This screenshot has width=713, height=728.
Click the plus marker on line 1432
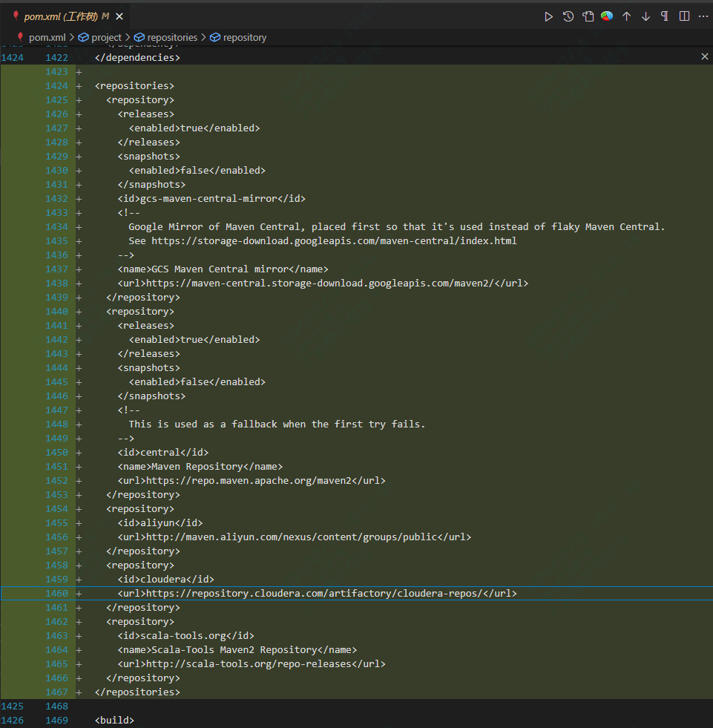pos(79,199)
